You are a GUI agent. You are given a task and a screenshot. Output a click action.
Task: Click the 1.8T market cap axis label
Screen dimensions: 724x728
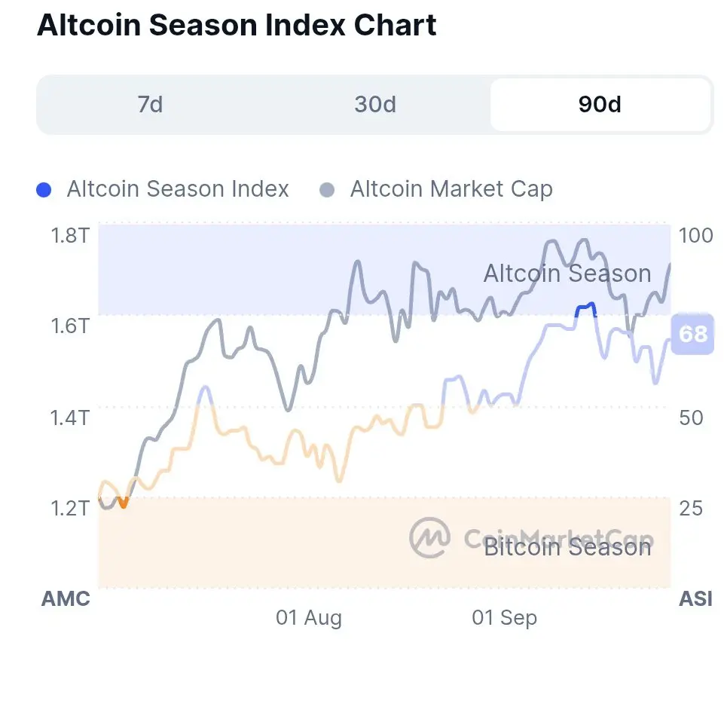pos(70,235)
